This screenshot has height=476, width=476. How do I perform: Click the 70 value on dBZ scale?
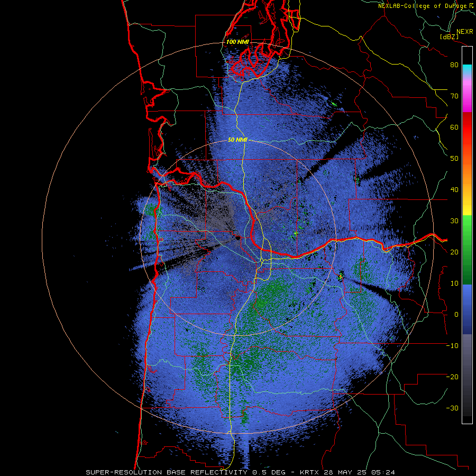point(454,96)
